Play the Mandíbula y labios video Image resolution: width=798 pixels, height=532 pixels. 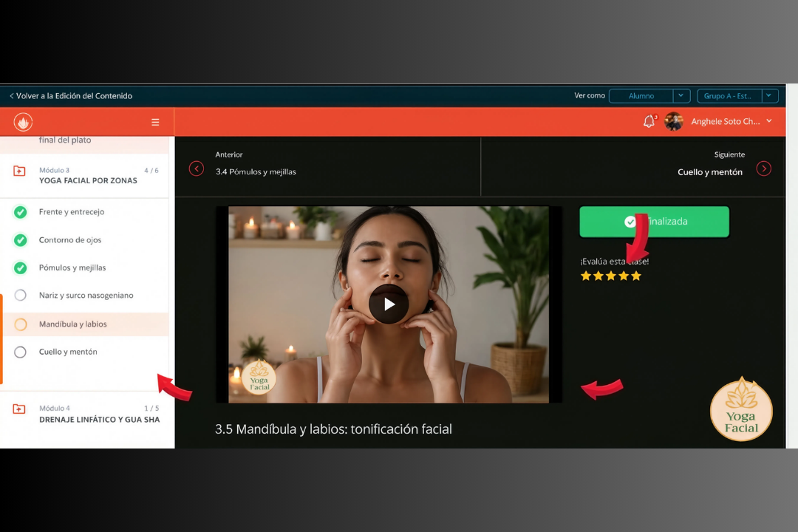coord(389,304)
